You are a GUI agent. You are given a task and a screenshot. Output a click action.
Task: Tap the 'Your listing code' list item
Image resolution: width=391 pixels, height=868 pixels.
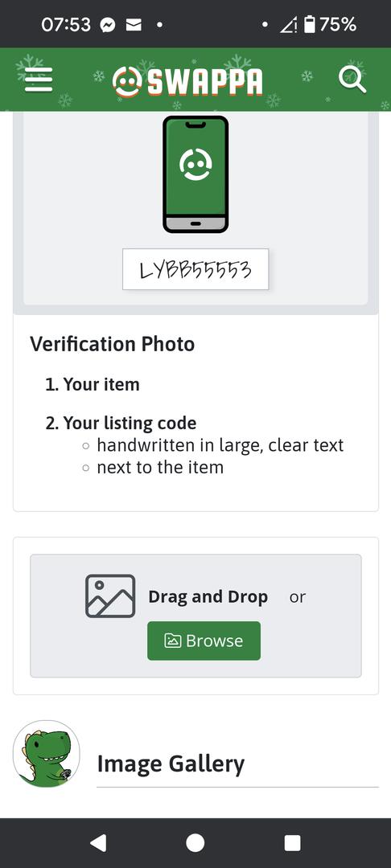click(121, 423)
